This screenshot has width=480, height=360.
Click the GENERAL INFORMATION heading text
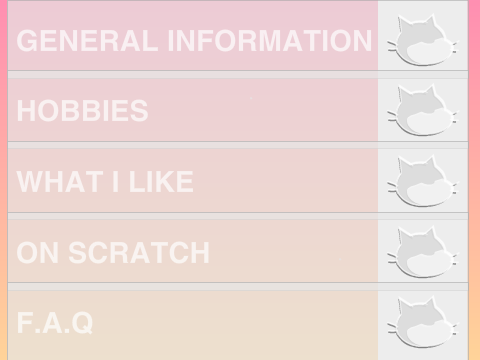[194, 41]
